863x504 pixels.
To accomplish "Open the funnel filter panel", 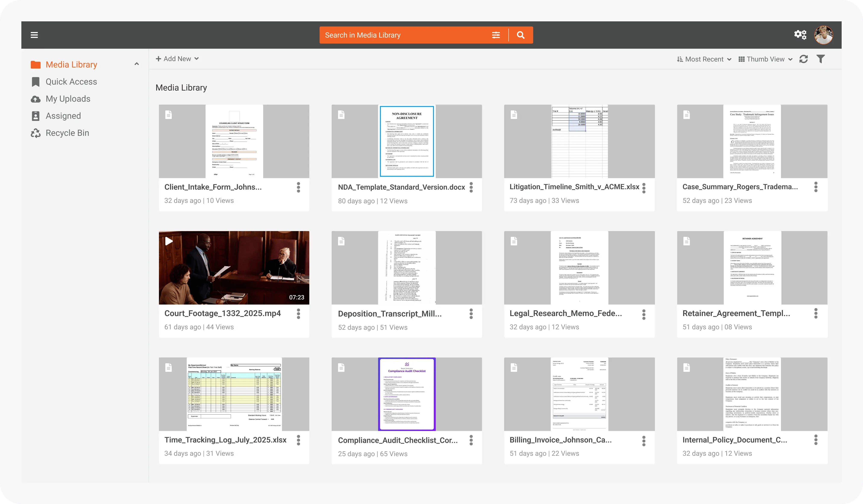I will coord(820,59).
